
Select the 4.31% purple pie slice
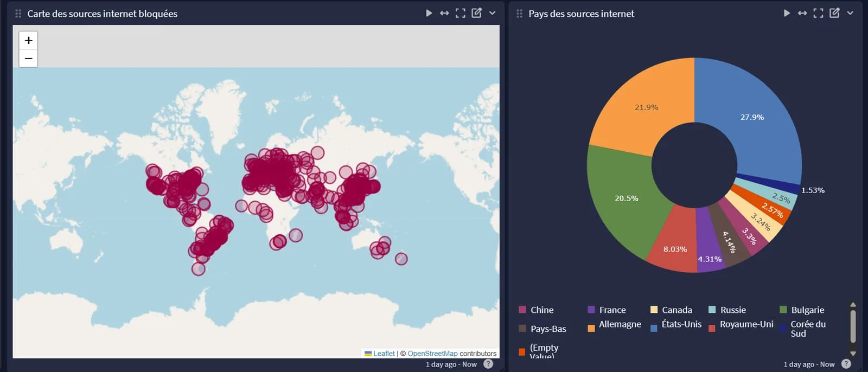[x=709, y=259]
